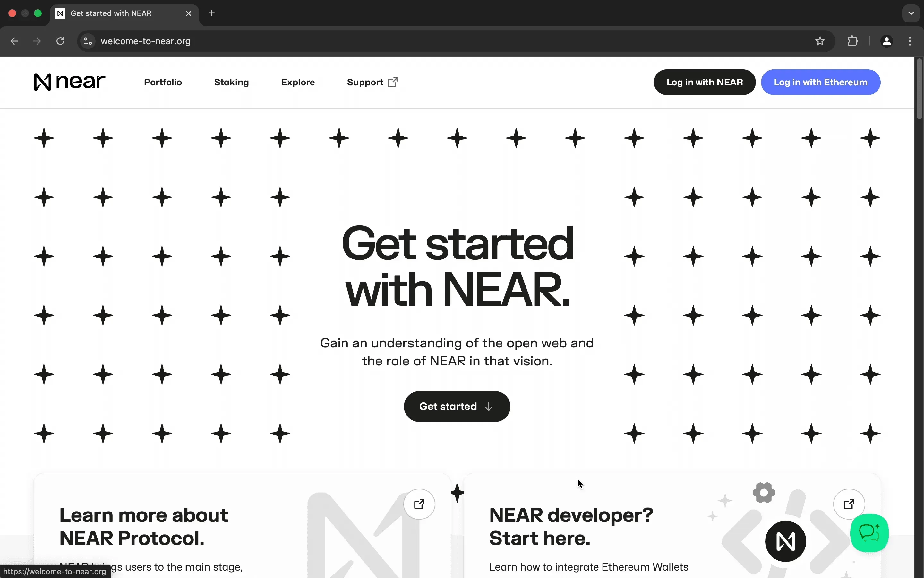
Task: Click the Learn more about NEAR Protocol heading
Action: click(x=143, y=527)
